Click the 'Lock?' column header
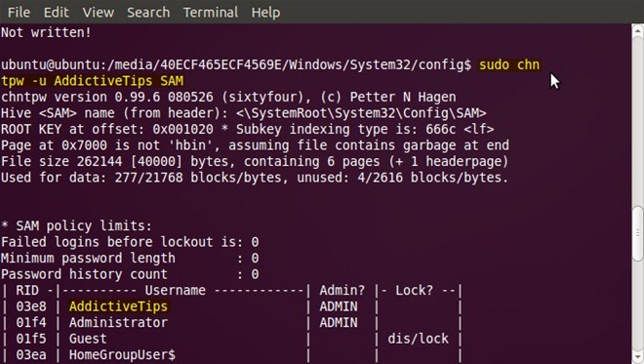Viewport: 644px width, 364px height. 414,291
